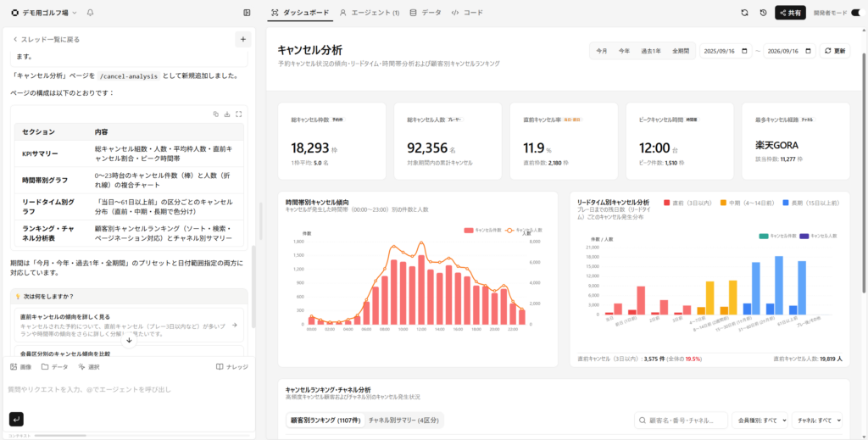Switch to the データ tab in top bar
Viewport: 868px width, 440px height.
(426, 12)
